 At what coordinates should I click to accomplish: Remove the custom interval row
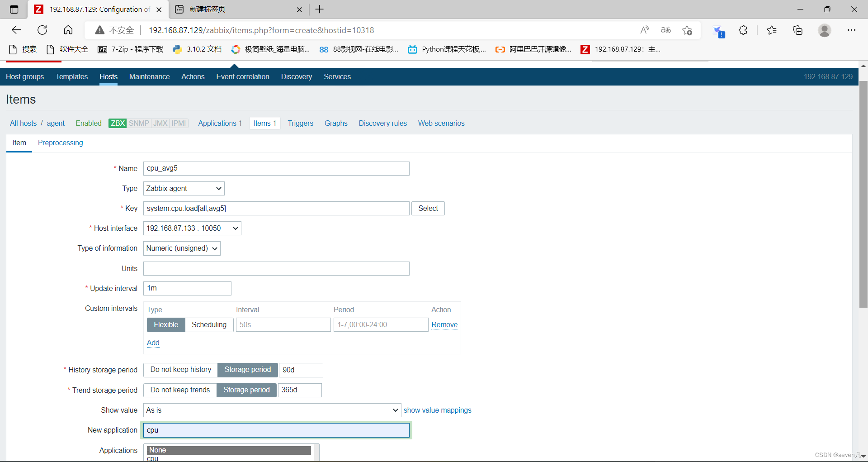pos(444,325)
